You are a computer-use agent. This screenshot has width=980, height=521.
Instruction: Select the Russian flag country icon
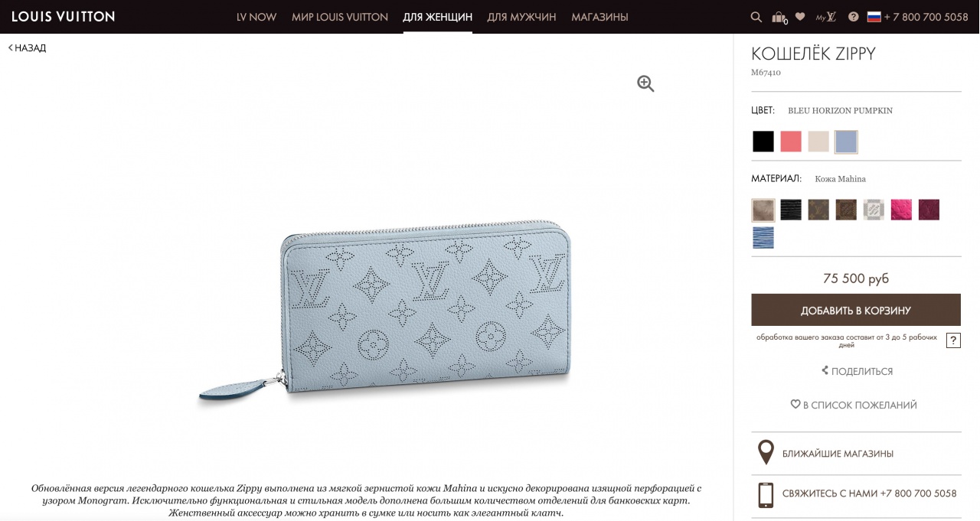point(874,17)
